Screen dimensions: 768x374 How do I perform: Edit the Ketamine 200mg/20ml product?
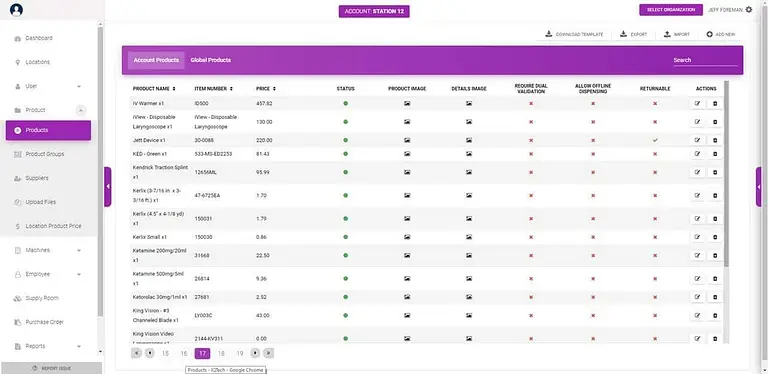pyautogui.click(x=697, y=256)
